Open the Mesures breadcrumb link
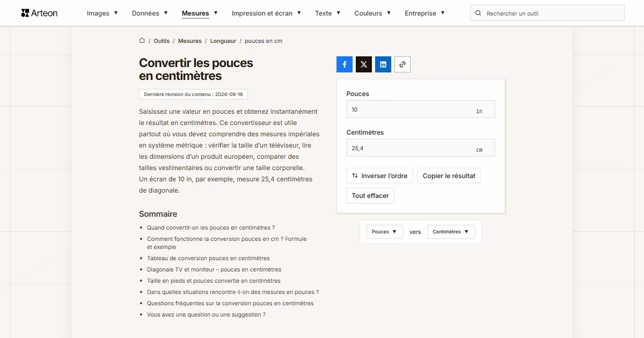The height and width of the screenshot is (338, 644). [x=190, y=41]
